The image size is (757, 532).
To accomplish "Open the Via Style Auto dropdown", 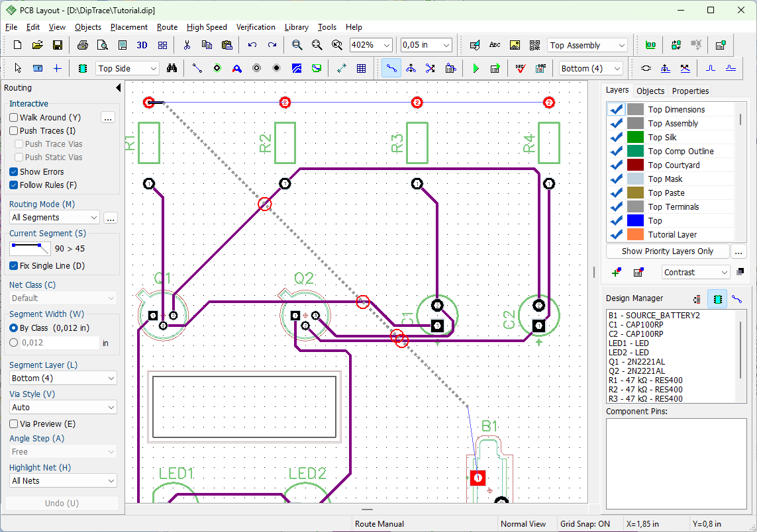I will pos(63,407).
